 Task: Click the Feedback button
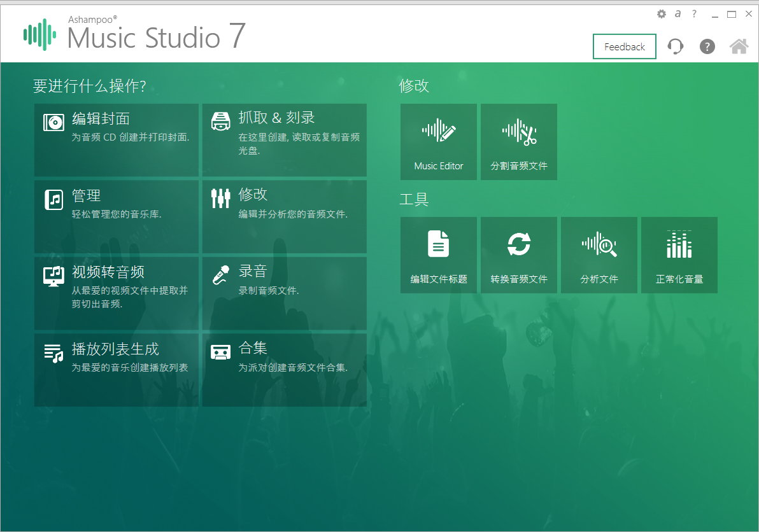[x=624, y=46]
